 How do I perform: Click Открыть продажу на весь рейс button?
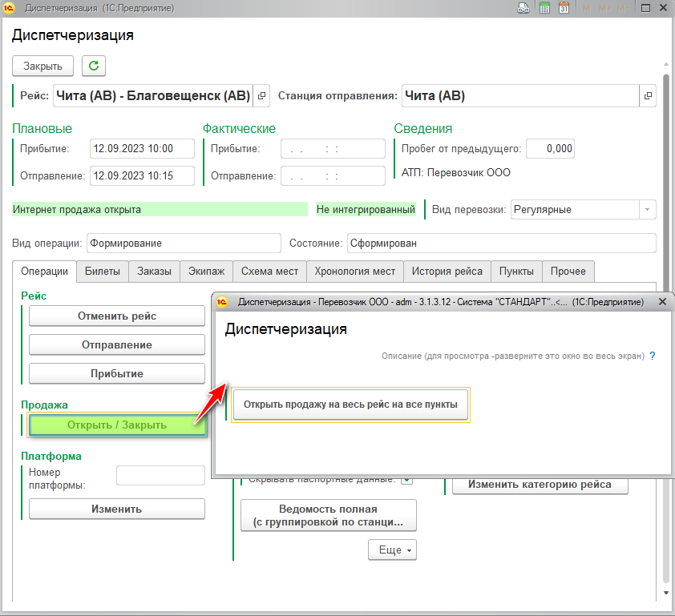click(350, 405)
